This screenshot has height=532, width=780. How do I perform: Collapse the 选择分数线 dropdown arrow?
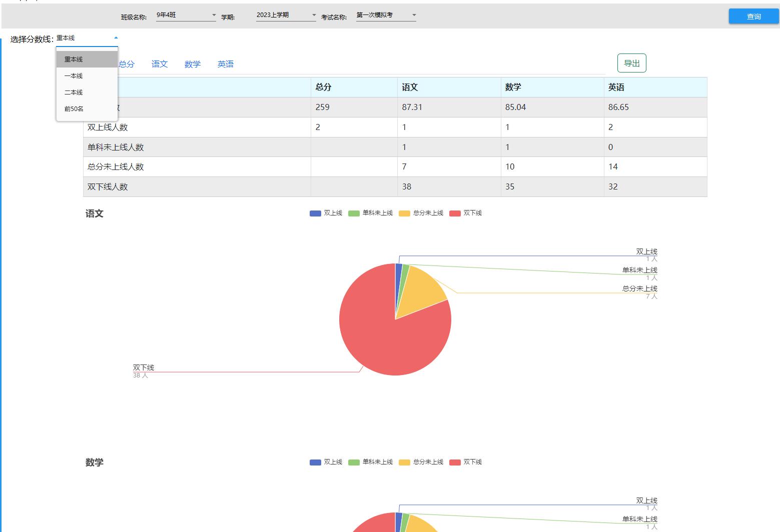[x=116, y=38]
